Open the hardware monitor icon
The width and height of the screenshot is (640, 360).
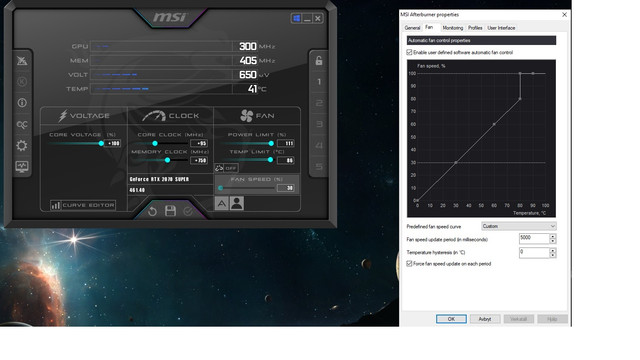22,167
